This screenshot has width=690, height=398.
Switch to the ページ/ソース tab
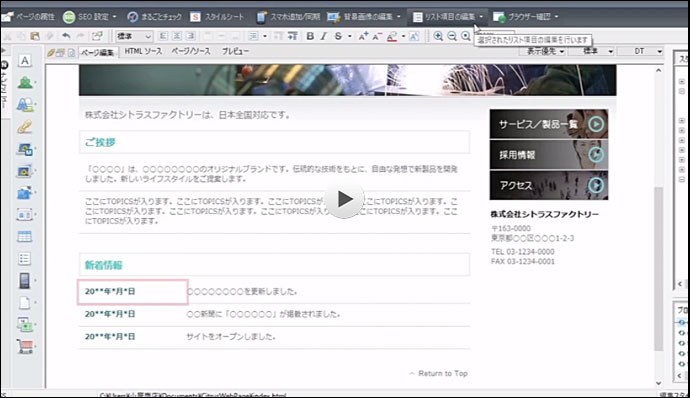tap(191, 52)
